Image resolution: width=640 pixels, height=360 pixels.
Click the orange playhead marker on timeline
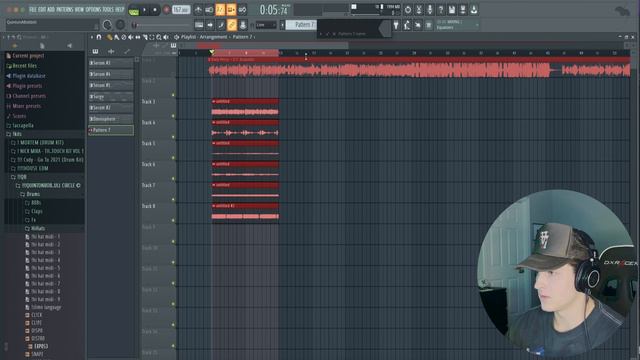(211, 52)
